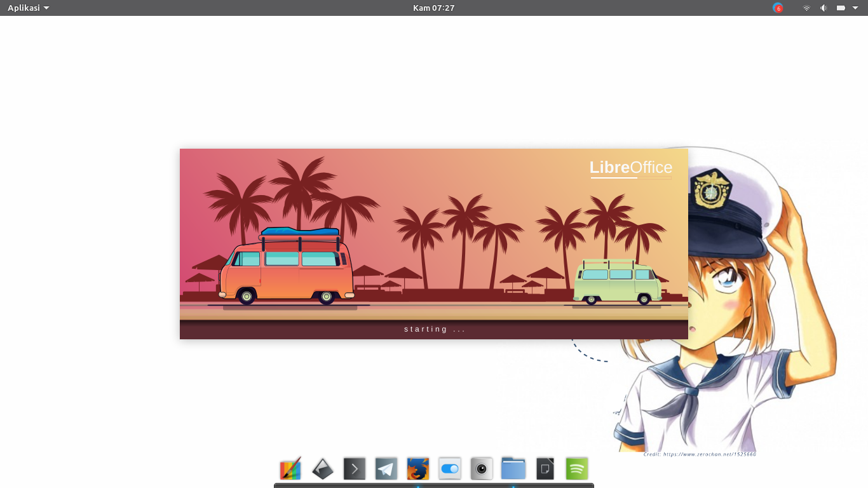
Task: Launch Telegram from the dock
Action: pyautogui.click(x=386, y=469)
